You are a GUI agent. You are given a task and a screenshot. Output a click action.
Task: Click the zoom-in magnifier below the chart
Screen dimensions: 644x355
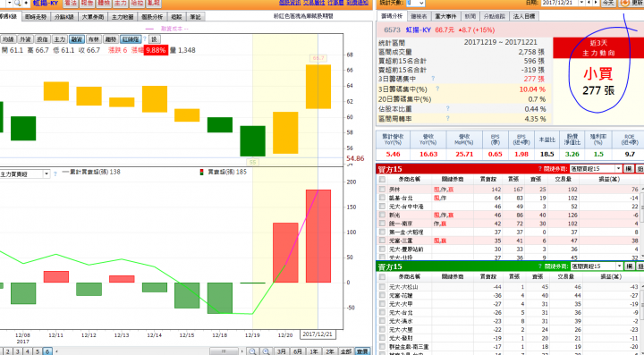267,351
